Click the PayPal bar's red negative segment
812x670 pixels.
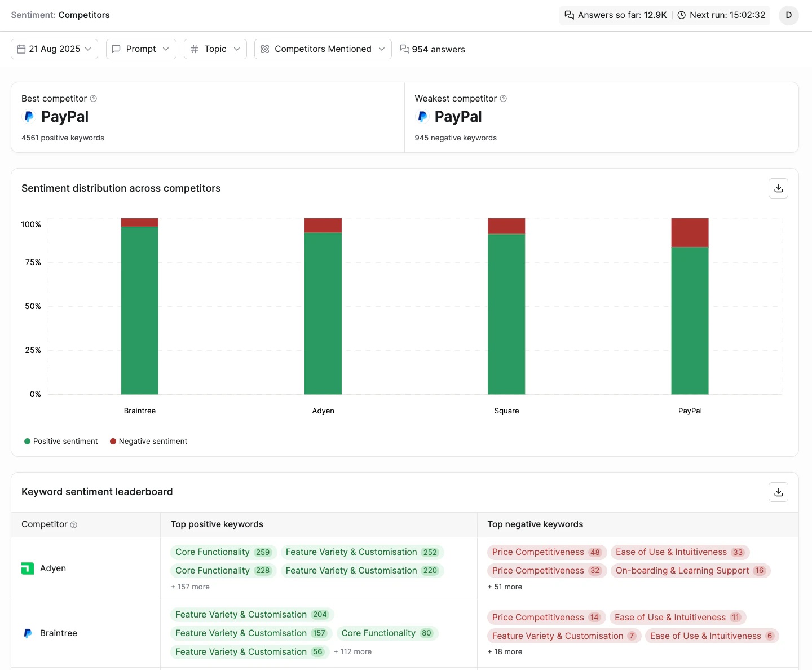pos(690,232)
